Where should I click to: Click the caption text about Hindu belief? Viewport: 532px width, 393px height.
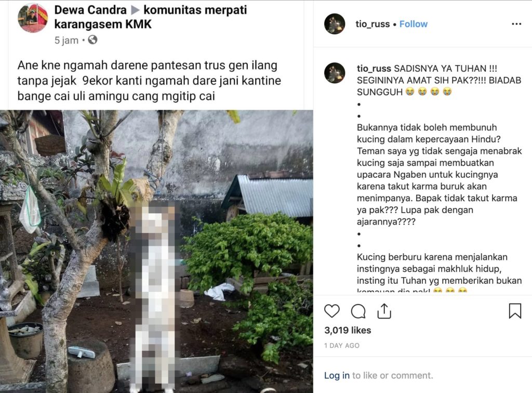coord(439,175)
